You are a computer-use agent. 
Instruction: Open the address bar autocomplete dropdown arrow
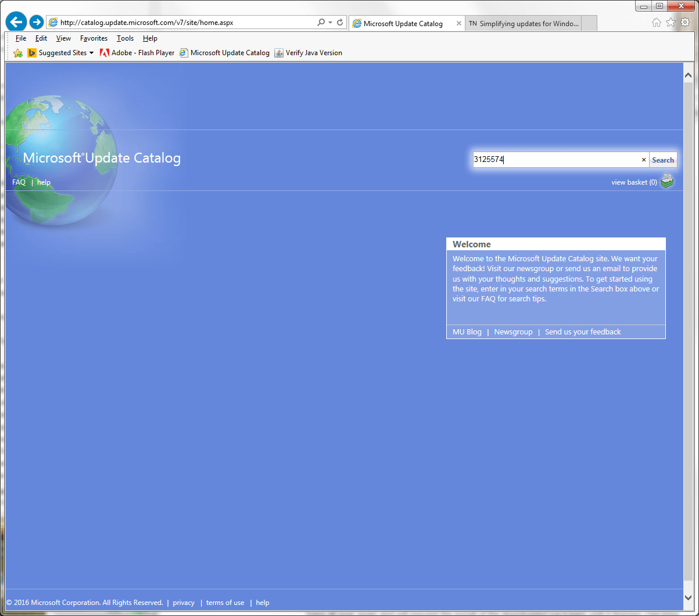point(330,23)
